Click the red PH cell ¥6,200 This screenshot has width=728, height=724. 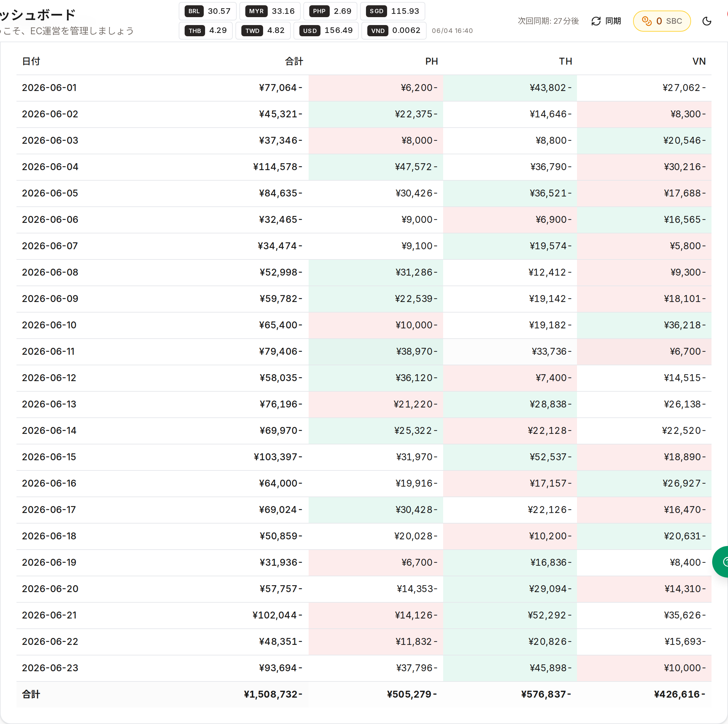coord(376,88)
